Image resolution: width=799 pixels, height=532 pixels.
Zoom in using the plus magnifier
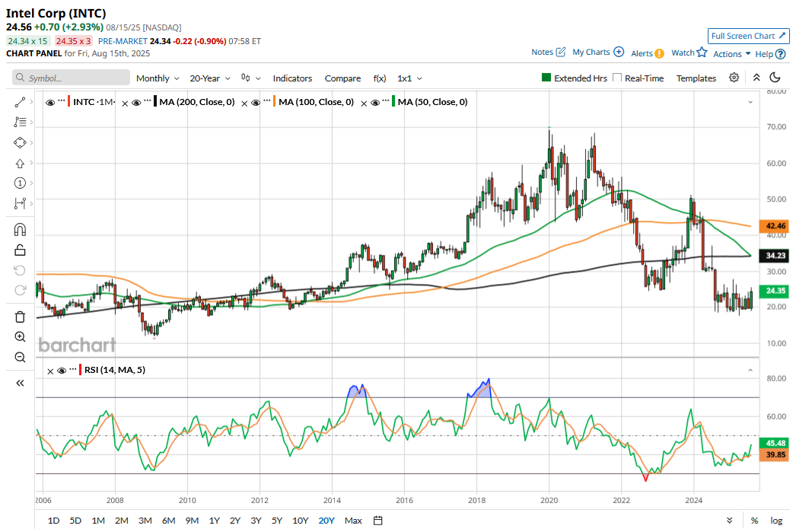[x=20, y=337]
